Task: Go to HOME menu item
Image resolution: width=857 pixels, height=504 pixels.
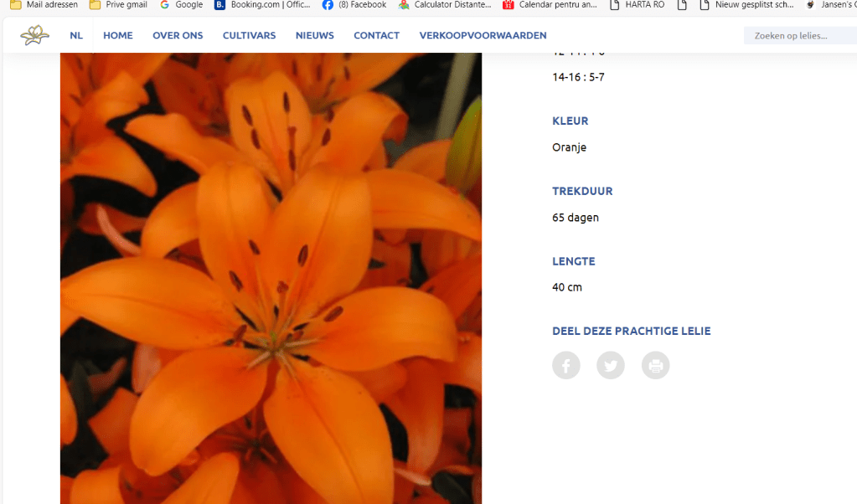Action: [x=117, y=35]
